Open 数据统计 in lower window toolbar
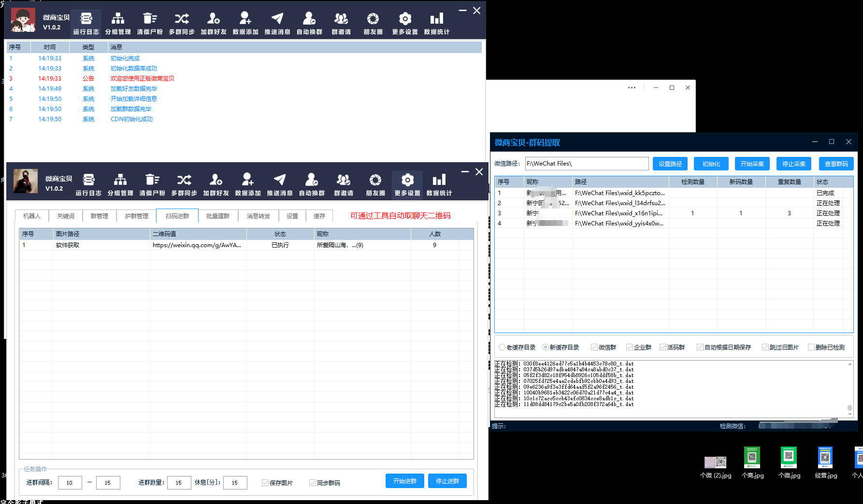 click(x=439, y=185)
